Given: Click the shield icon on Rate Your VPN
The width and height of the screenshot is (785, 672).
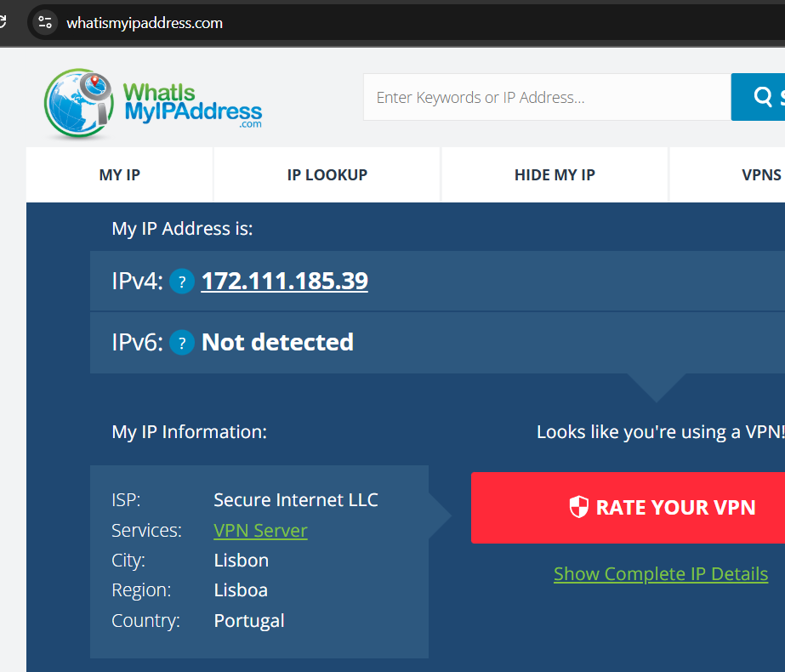Looking at the screenshot, I should pos(578,507).
